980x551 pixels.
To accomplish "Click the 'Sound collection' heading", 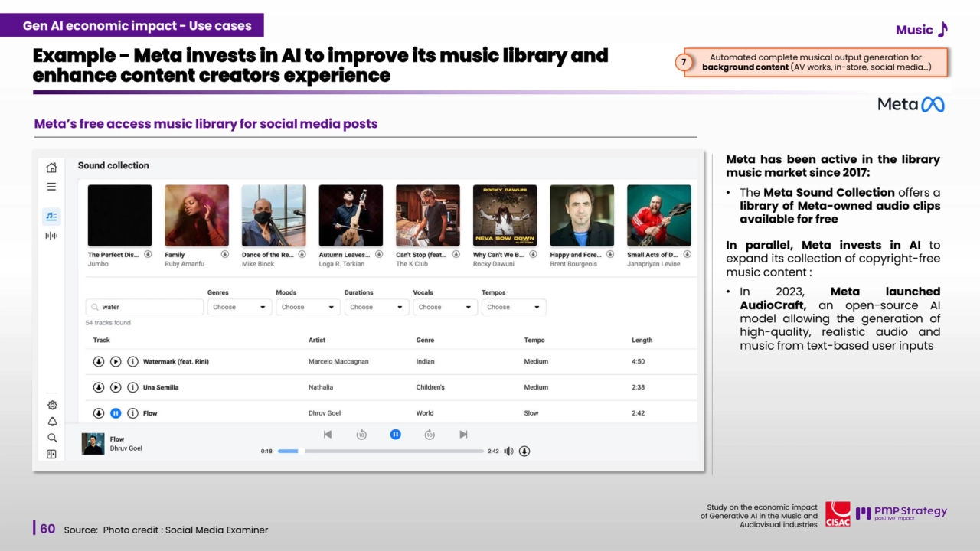I will point(113,165).
